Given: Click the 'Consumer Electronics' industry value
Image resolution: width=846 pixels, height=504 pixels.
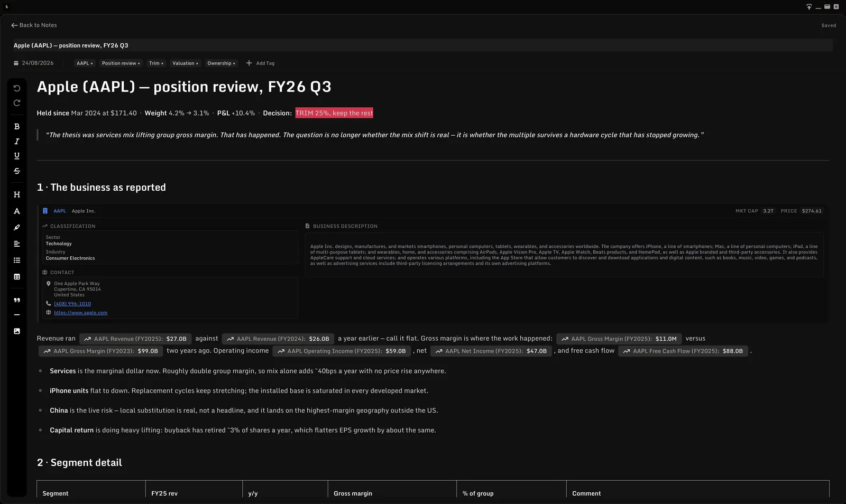Looking at the screenshot, I should (70, 258).
